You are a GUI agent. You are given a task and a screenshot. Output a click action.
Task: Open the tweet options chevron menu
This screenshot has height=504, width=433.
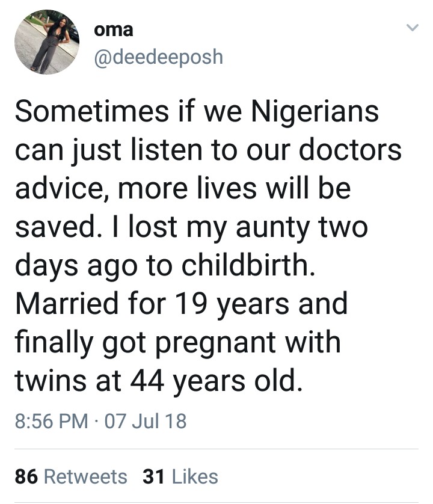[412, 28]
